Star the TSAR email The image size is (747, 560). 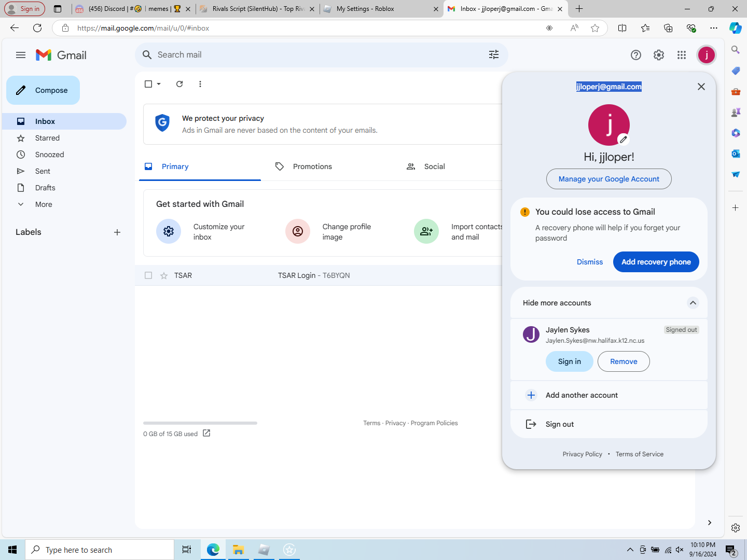(164, 276)
